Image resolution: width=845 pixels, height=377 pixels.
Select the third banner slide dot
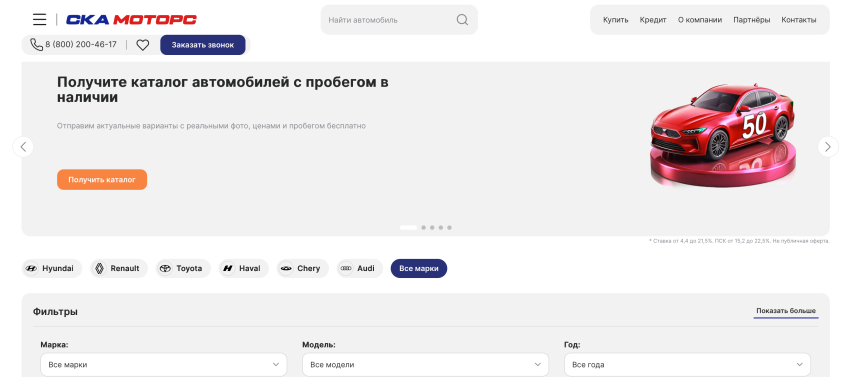tap(432, 228)
